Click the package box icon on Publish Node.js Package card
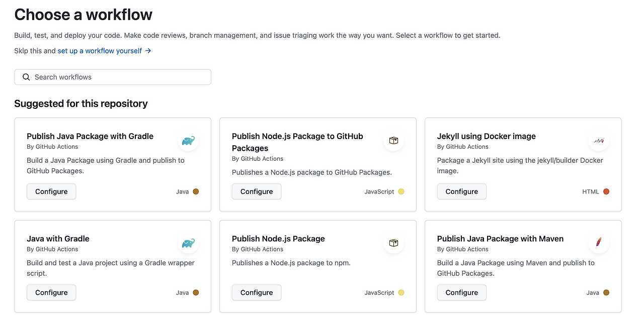 tap(393, 243)
